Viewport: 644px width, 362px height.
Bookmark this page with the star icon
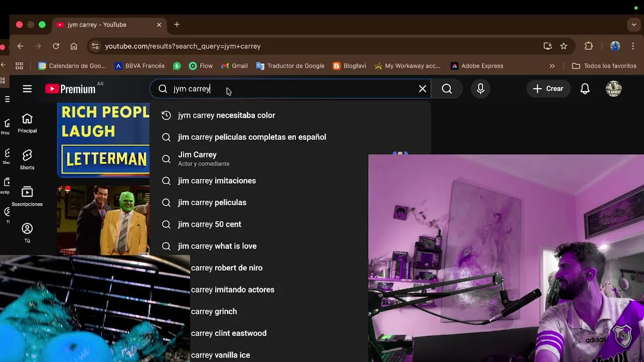[x=563, y=46]
